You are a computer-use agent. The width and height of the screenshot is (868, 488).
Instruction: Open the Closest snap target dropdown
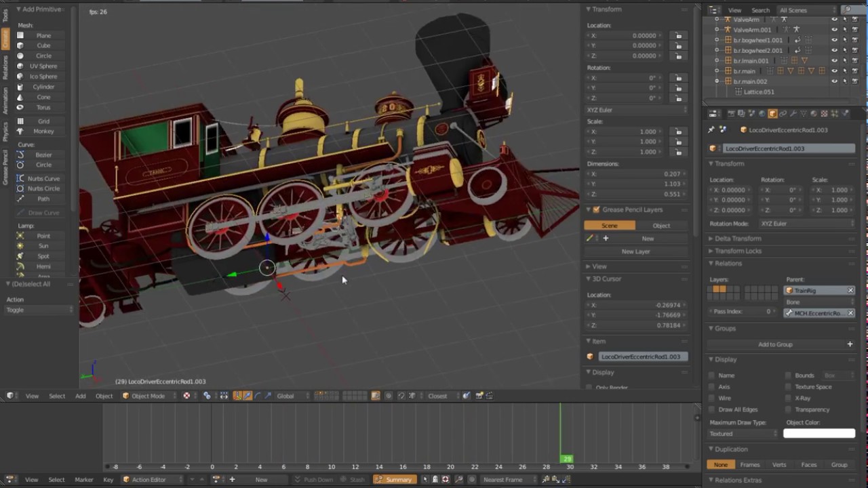tap(441, 396)
